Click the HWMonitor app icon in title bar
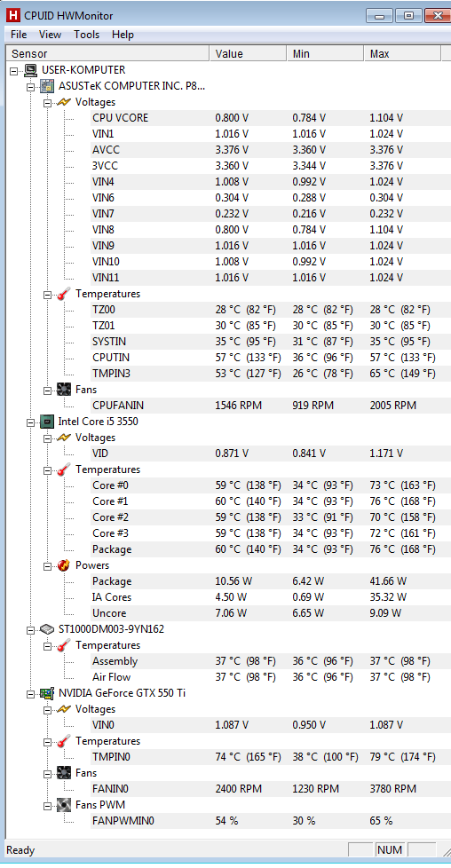Viewport: 451px width, 868px height. [x=13, y=14]
